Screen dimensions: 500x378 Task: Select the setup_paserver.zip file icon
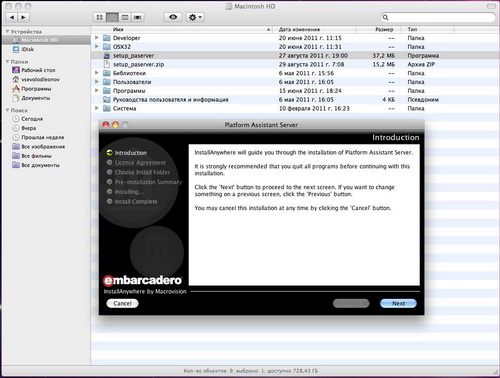click(x=107, y=64)
